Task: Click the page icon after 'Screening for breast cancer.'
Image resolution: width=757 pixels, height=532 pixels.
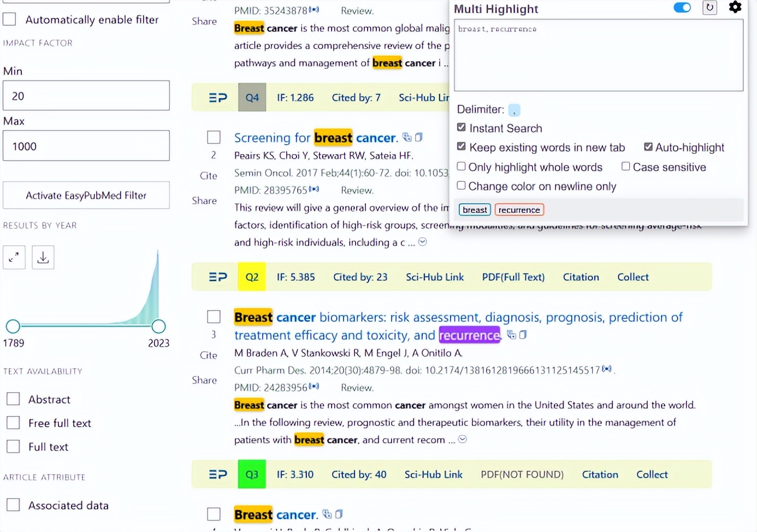Action: pos(418,137)
